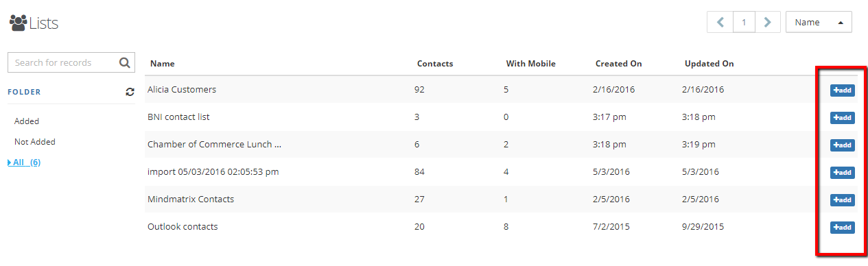
Task: Open the Mindmatrix Contacts list name
Action: 191,199
